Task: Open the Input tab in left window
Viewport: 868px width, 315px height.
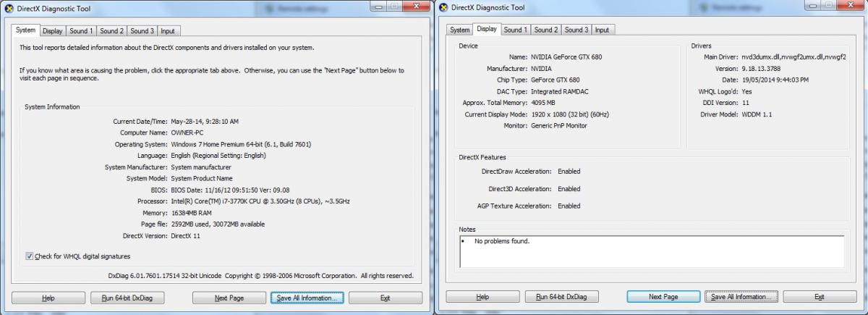Action: (167, 31)
